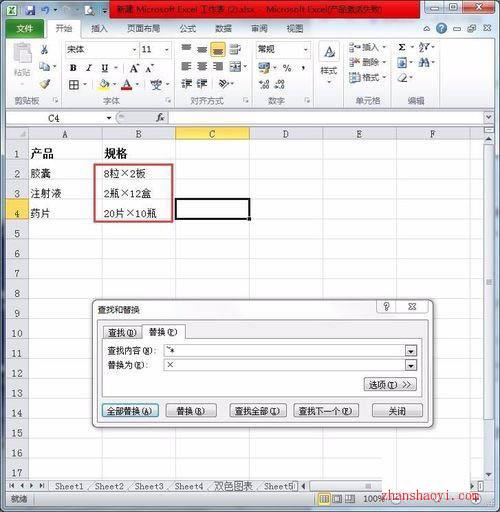Expand the Find what history dropdown
Image resolution: width=500 pixels, height=512 pixels.
click(x=411, y=351)
